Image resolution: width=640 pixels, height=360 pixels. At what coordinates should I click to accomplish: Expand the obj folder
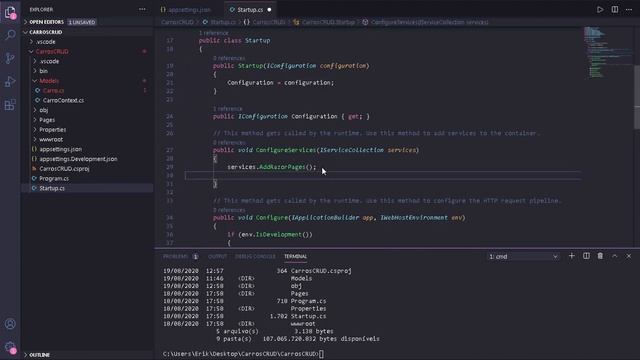pos(87,110)
